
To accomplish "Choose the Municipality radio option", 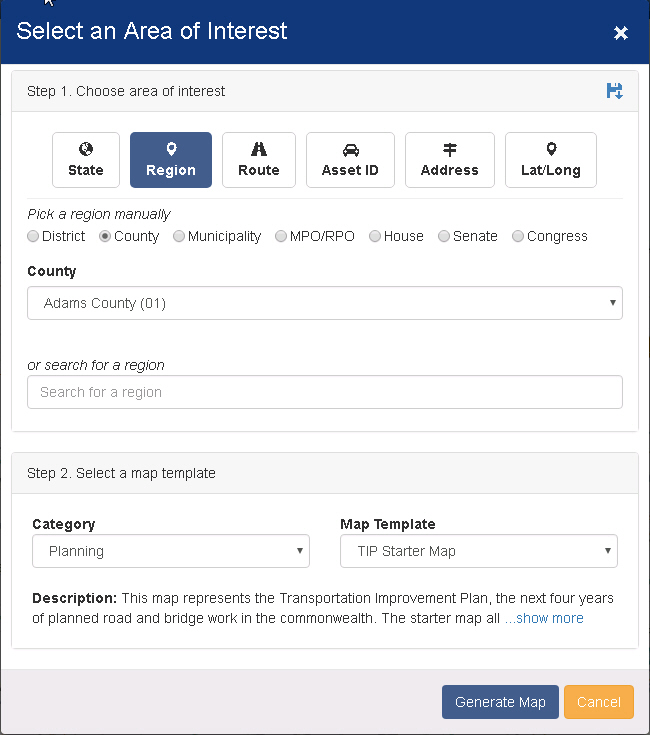I will click(x=179, y=237).
